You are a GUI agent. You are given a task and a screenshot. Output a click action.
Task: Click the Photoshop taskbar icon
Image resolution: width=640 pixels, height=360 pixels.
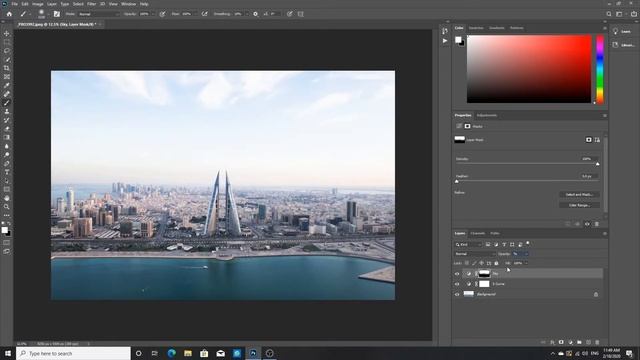pos(253,353)
